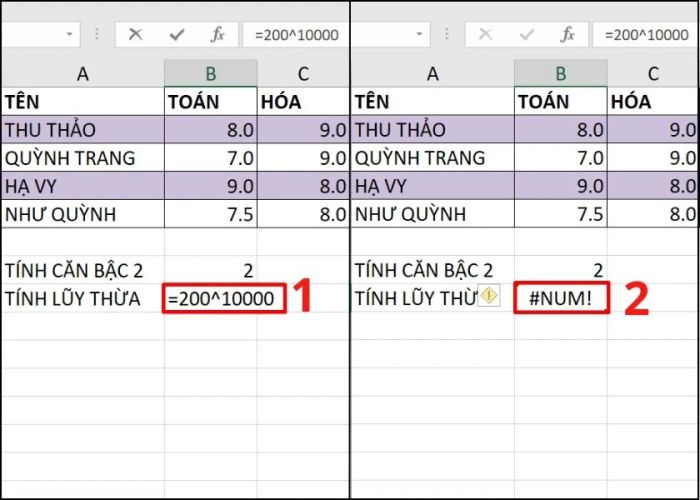Select HẠ VY's HÓA score 8.0, left sheet
700x500 pixels.
(303, 186)
